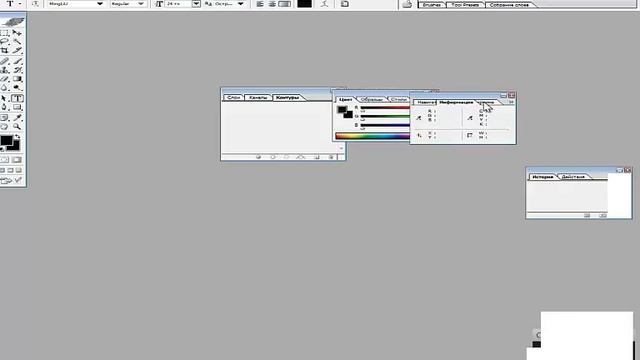Image resolution: width=640 pixels, height=360 pixels.
Task: Switch to Full Screen mode
Action: (18, 170)
